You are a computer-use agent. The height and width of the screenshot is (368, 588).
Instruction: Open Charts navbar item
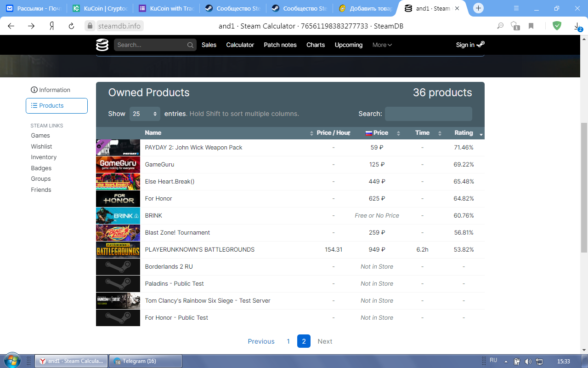point(316,45)
